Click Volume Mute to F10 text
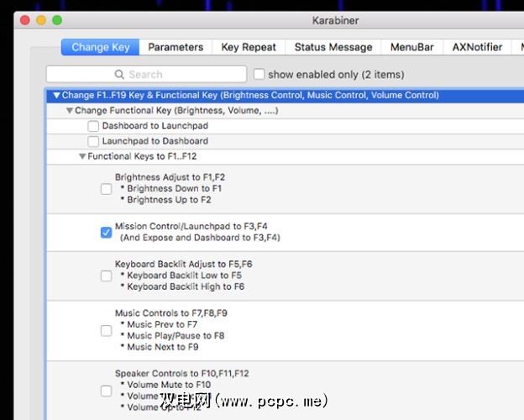The image size is (524, 420). tap(169, 385)
